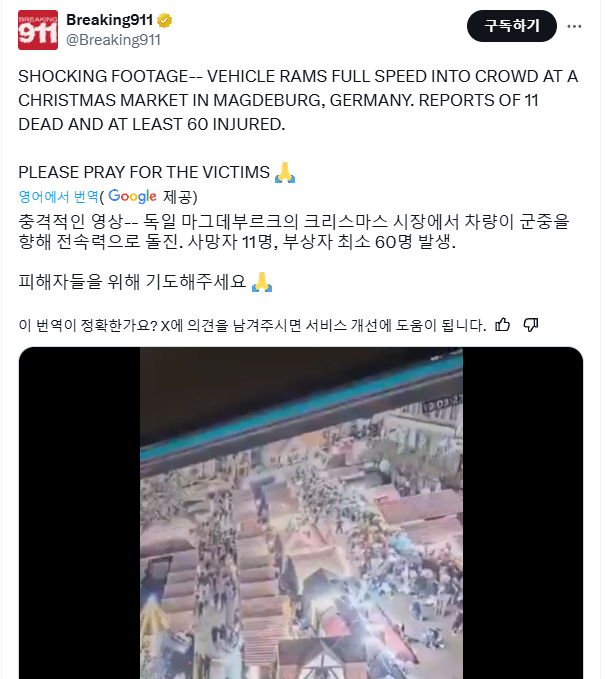Click the Korean translated text 충격적인 영상
The width and height of the screenshot is (605, 679).
tap(293, 231)
